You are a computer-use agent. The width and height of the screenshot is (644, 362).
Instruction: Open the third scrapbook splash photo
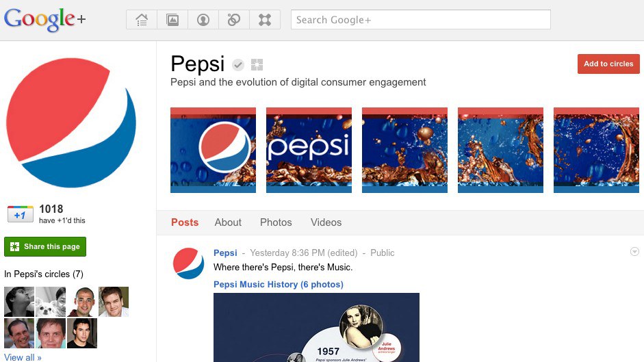(x=404, y=150)
